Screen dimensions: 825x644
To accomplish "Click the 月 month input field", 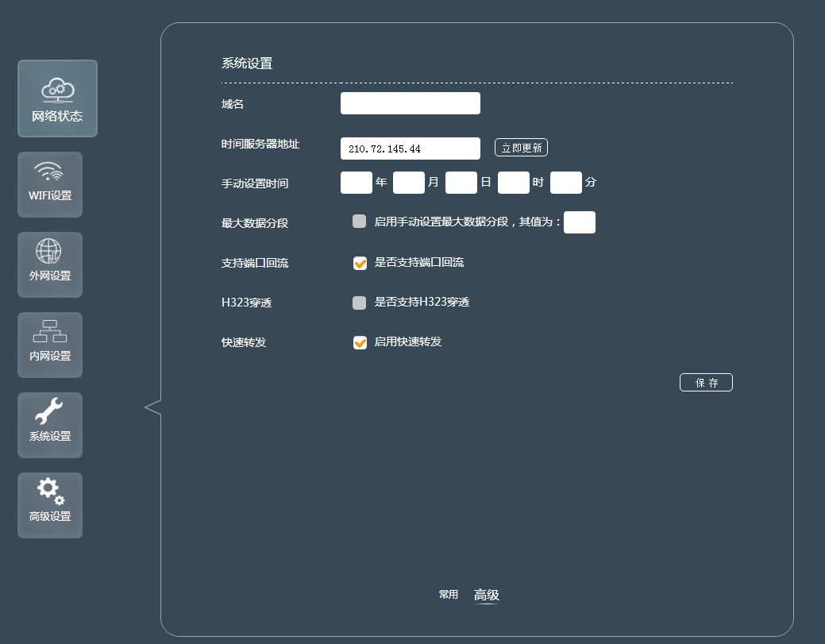I will 409,183.
